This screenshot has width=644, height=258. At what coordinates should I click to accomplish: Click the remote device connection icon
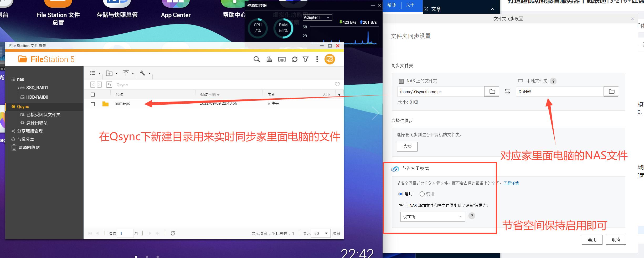click(x=282, y=59)
